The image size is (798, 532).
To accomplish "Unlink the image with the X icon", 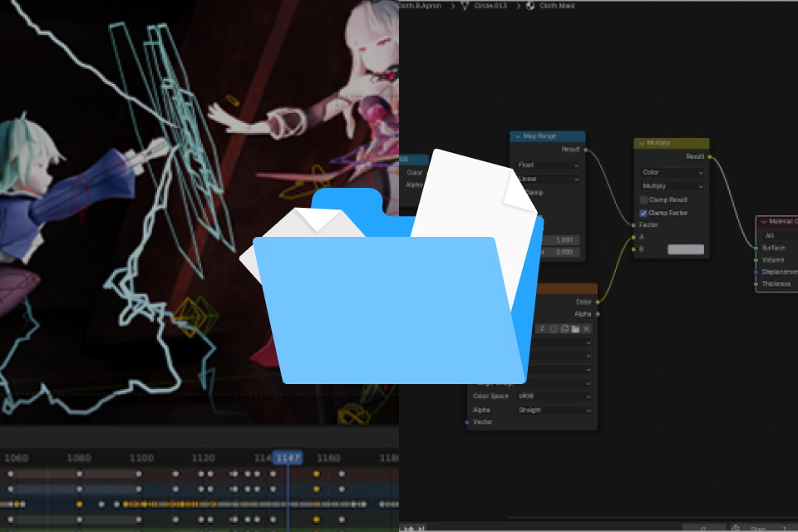I will 586,329.
